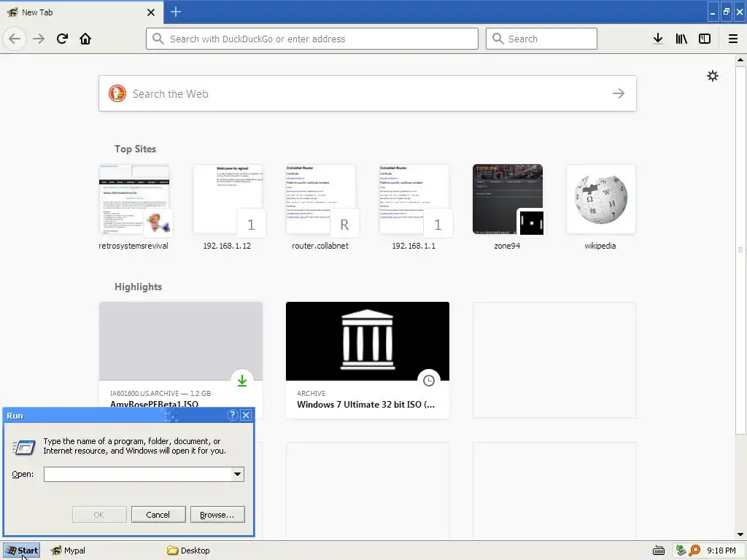Open Desktop toolbar on taskbar
The width and height of the screenshot is (747, 560).
pyautogui.click(x=189, y=551)
